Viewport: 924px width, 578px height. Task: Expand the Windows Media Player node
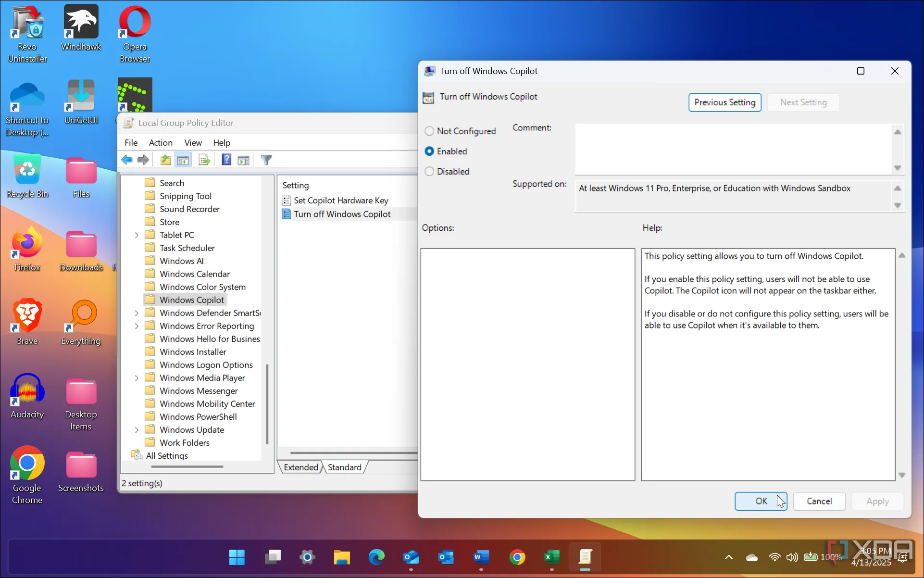[137, 377]
